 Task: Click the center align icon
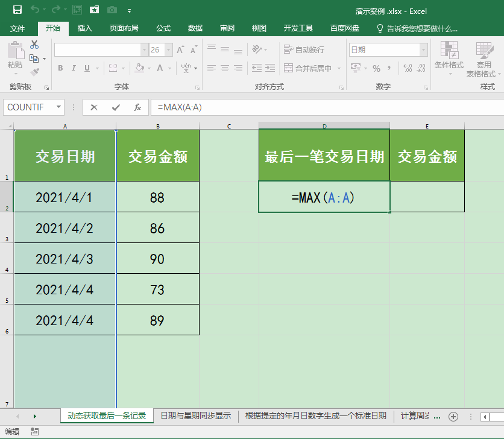225,68
